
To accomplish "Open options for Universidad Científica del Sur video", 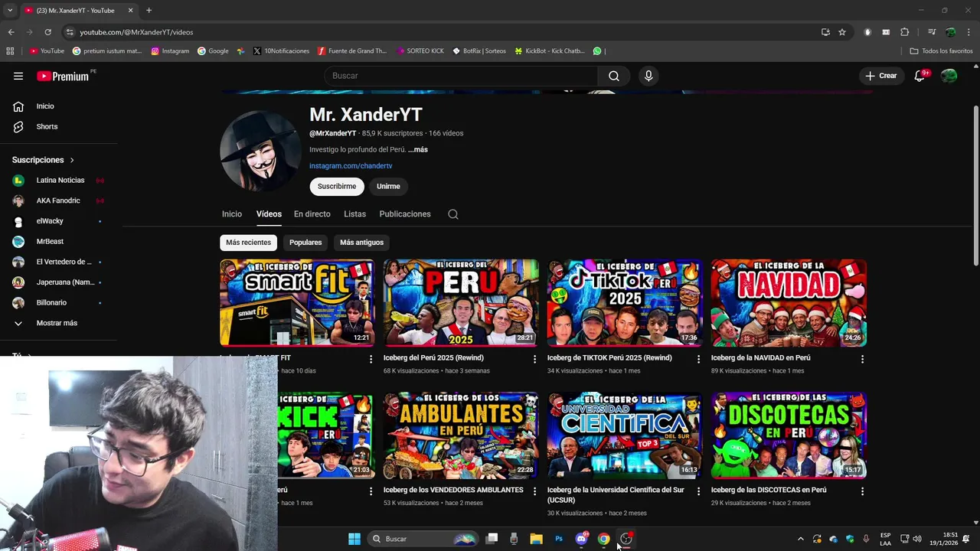I will (x=698, y=491).
